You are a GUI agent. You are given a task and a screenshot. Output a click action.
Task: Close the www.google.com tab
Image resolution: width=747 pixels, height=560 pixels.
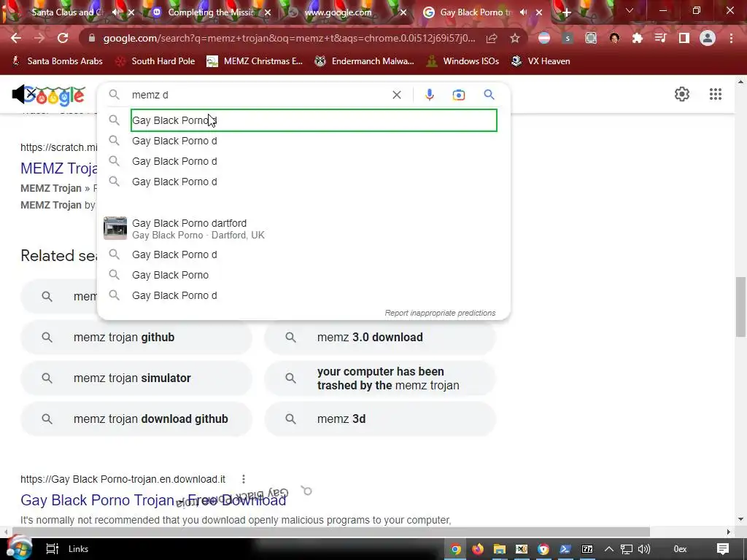click(403, 13)
